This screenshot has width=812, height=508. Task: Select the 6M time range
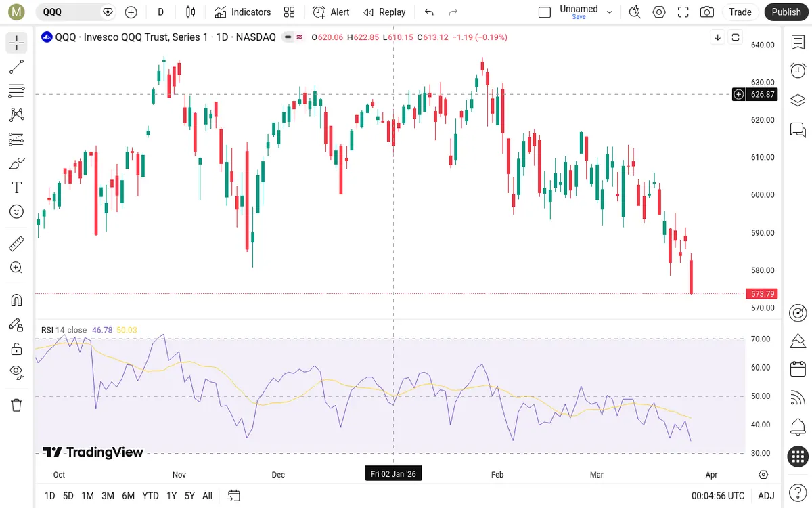(128, 496)
